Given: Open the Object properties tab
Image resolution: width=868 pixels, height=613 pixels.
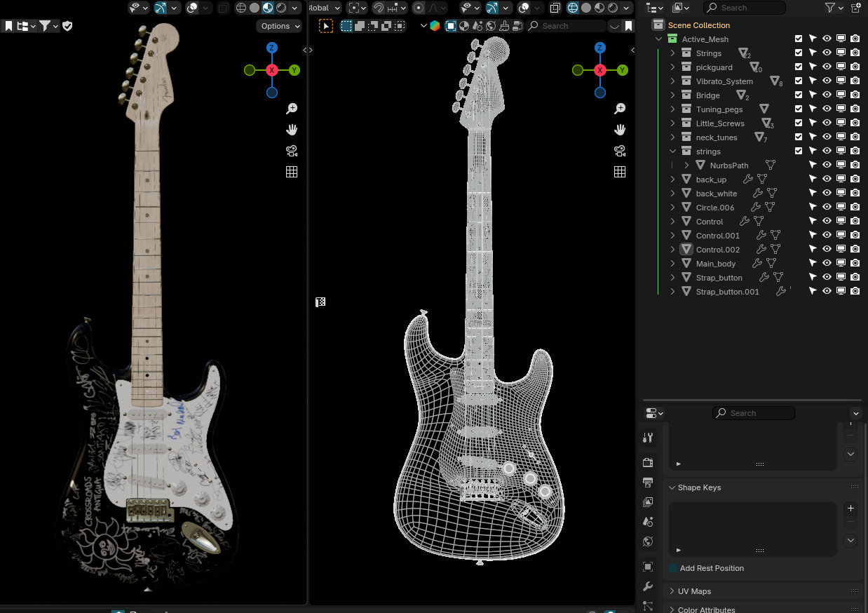Looking at the screenshot, I should pos(648,567).
